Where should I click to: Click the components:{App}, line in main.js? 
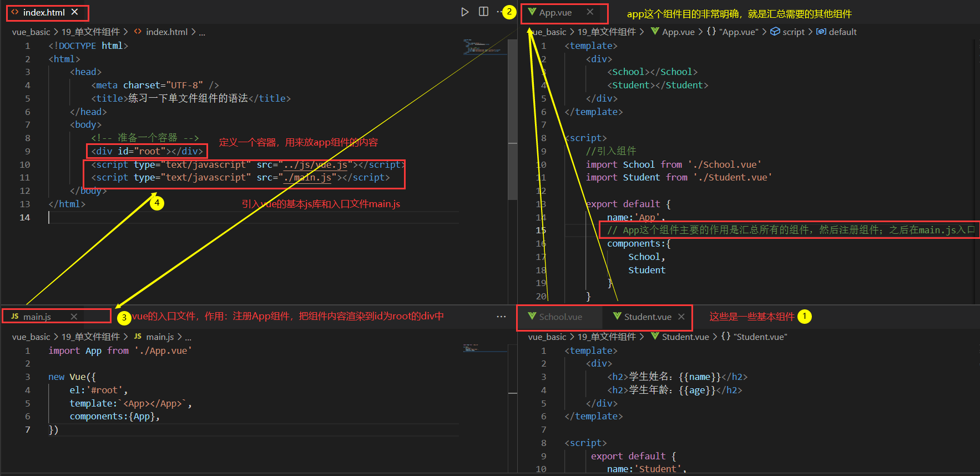(x=115, y=416)
